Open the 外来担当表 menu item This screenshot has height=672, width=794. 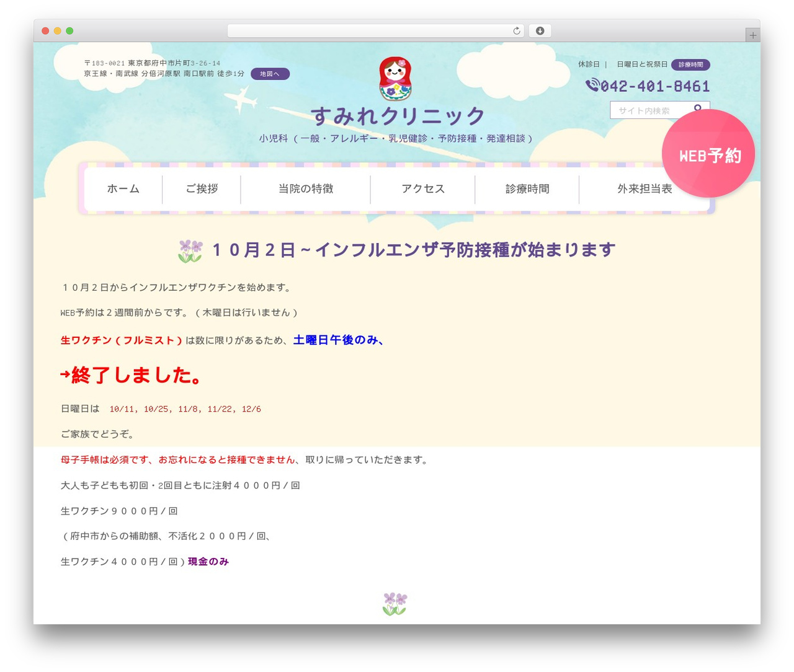[x=645, y=189]
